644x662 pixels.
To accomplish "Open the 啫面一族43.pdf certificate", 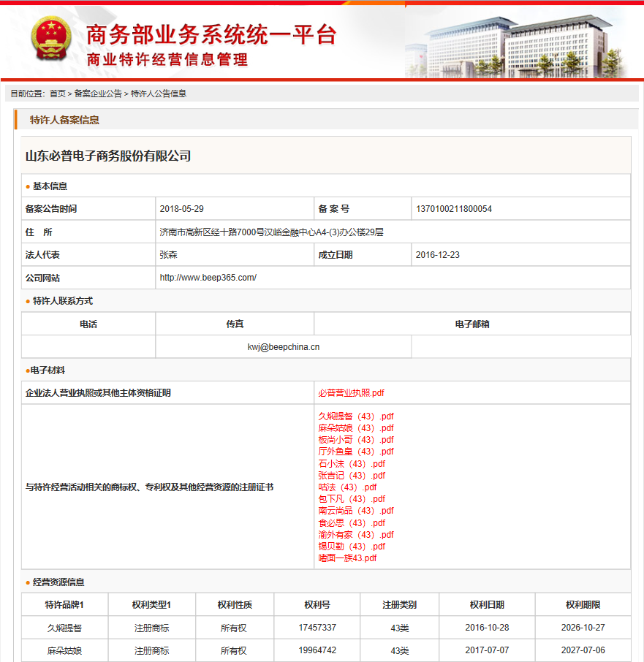I will pos(347,558).
